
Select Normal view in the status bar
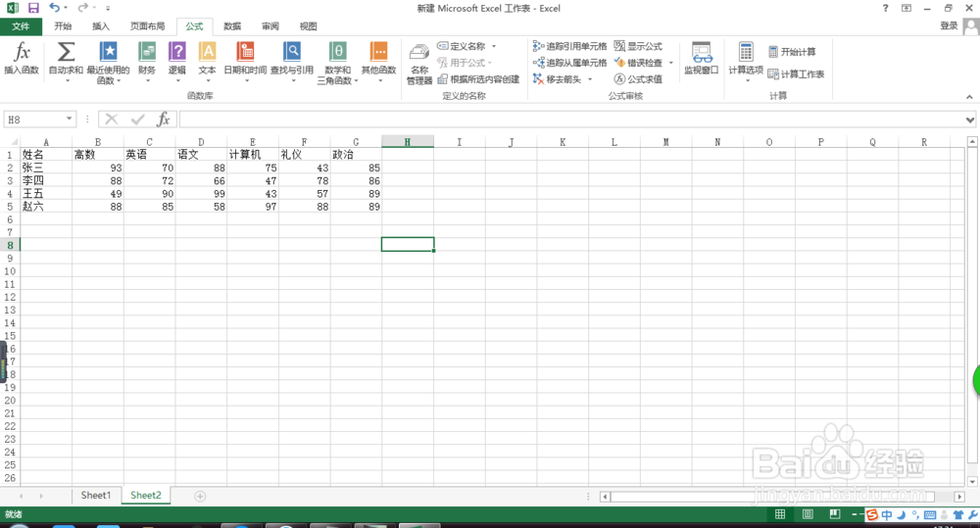pyautogui.click(x=780, y=514)
